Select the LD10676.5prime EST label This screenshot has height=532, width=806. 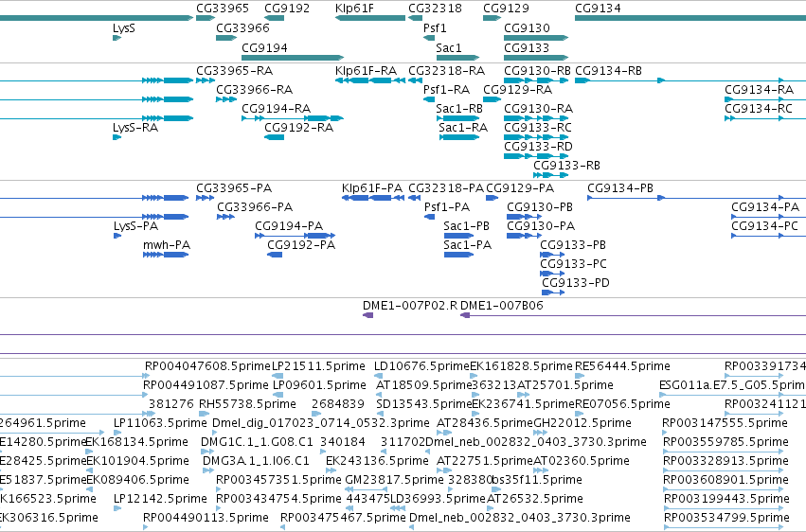tap(421, 366)
